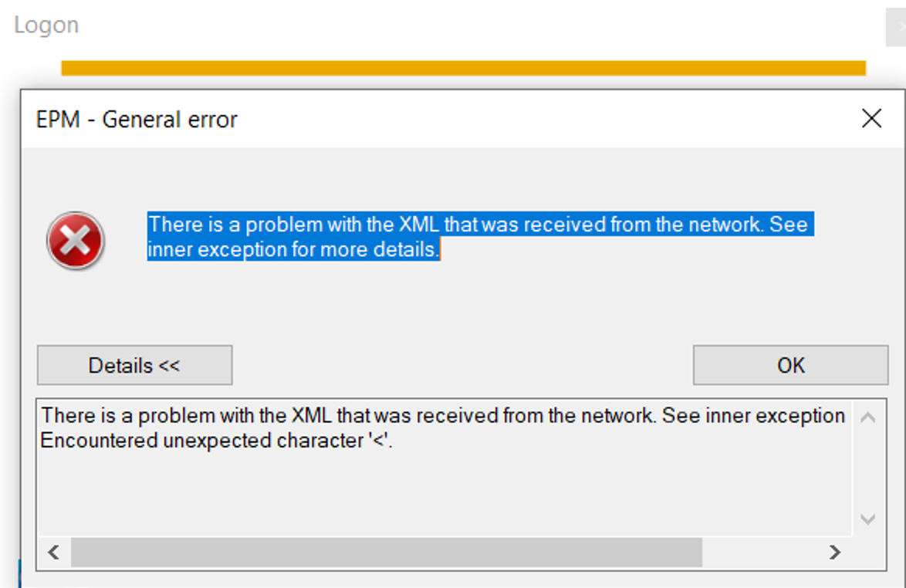Collapse details with the Details << button
906x588 pixels.
tap(134, 365)
